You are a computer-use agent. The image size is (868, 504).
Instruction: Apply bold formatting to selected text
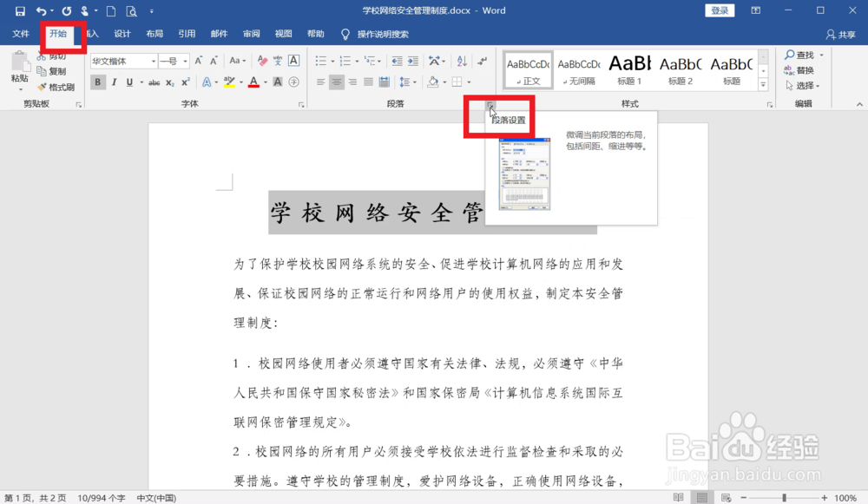pyautogui.click(x=97, y=82)
